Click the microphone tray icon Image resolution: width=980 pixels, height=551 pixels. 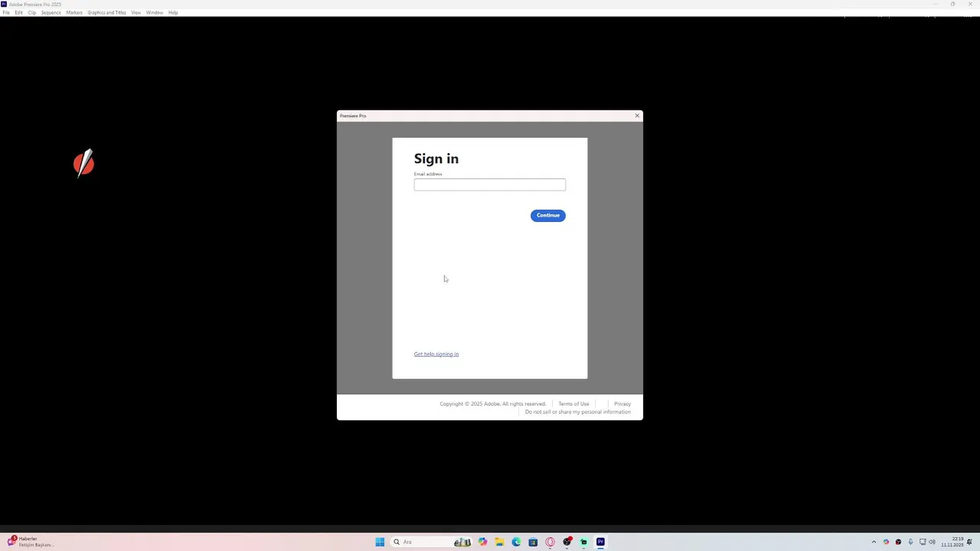click(910, 542)
